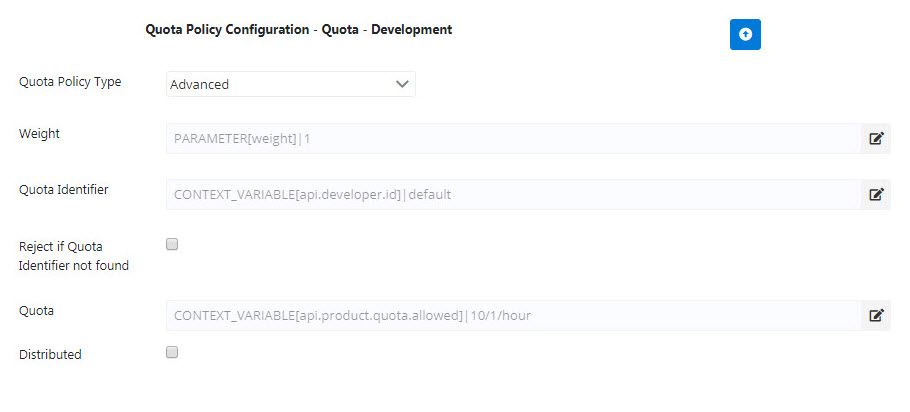Click the Weight field label
The image size is (910, 412).
pos(39,133)
